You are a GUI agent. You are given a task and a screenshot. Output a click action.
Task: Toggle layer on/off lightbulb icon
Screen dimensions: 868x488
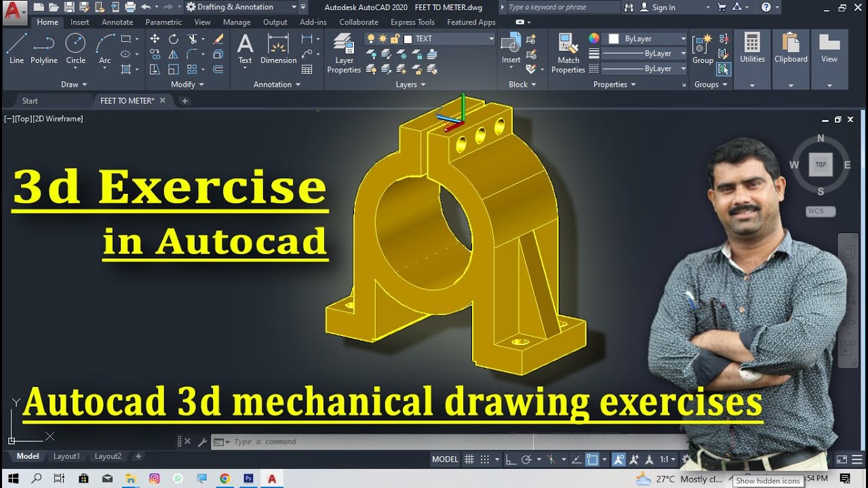[372, 39]
